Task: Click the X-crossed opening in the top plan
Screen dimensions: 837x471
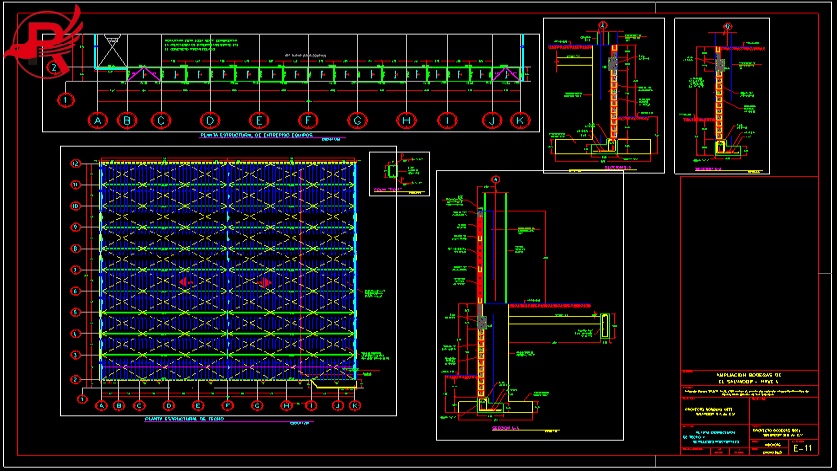Action: pyautogui.click(x=112, y=51)
